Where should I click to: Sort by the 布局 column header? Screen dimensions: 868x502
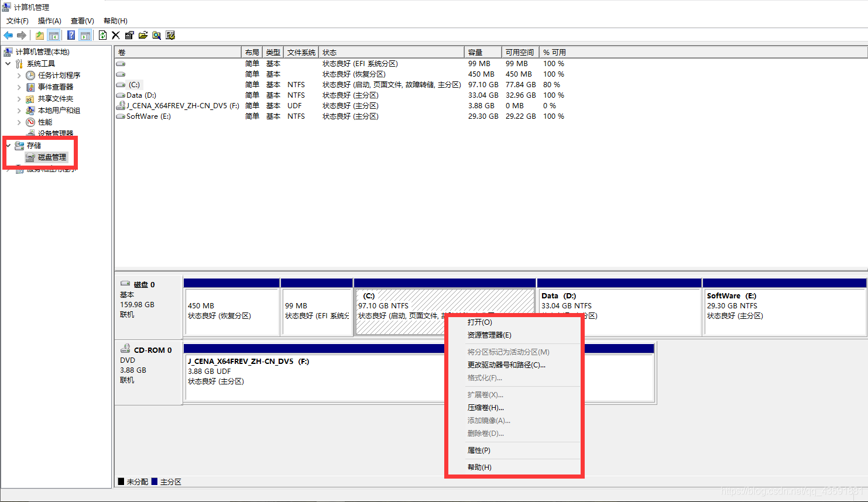(252, 53)
